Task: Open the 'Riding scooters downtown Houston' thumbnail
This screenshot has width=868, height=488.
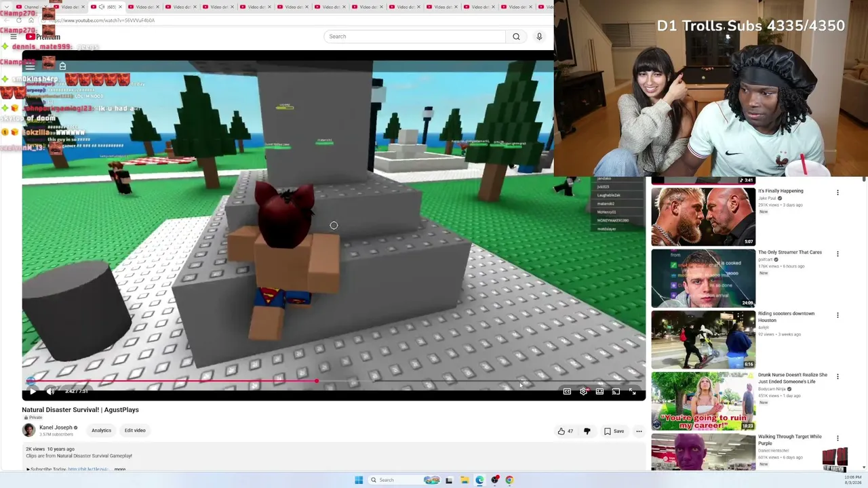Action: point(703,340)
